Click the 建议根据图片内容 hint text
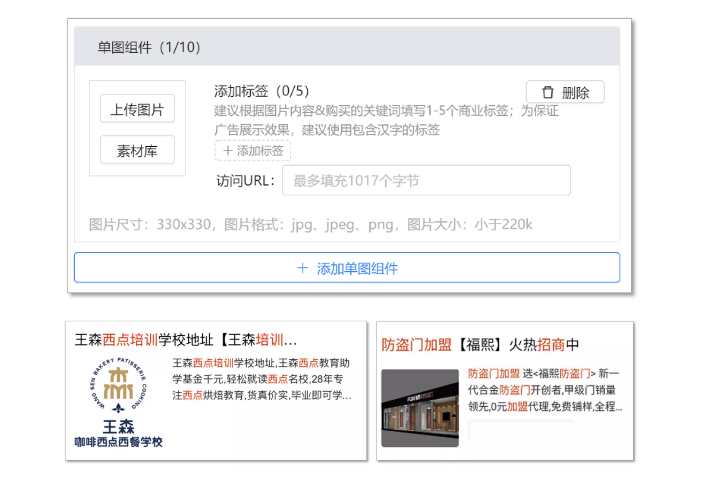Screen dimensions: 709x495 (x=387, y=120)
